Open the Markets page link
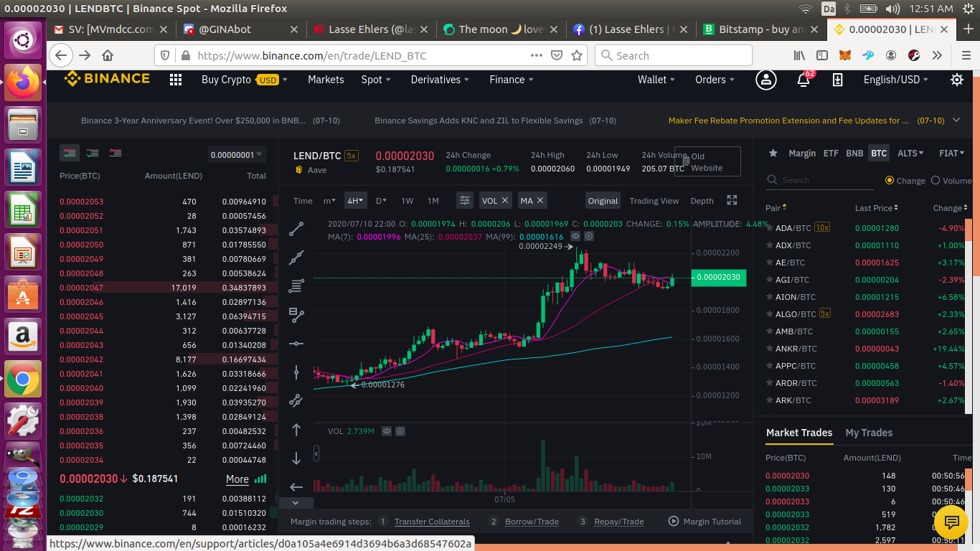Viewport: 980px width, 551px height. point(326,80)
